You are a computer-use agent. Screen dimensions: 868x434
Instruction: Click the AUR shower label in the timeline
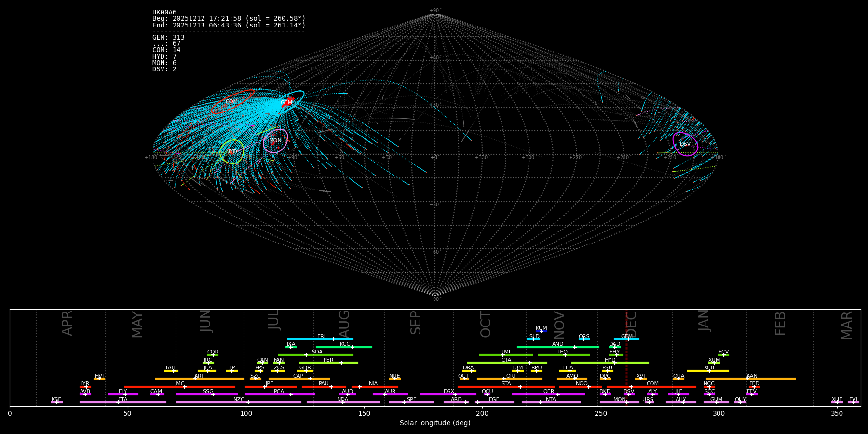[x=390, y=392]
